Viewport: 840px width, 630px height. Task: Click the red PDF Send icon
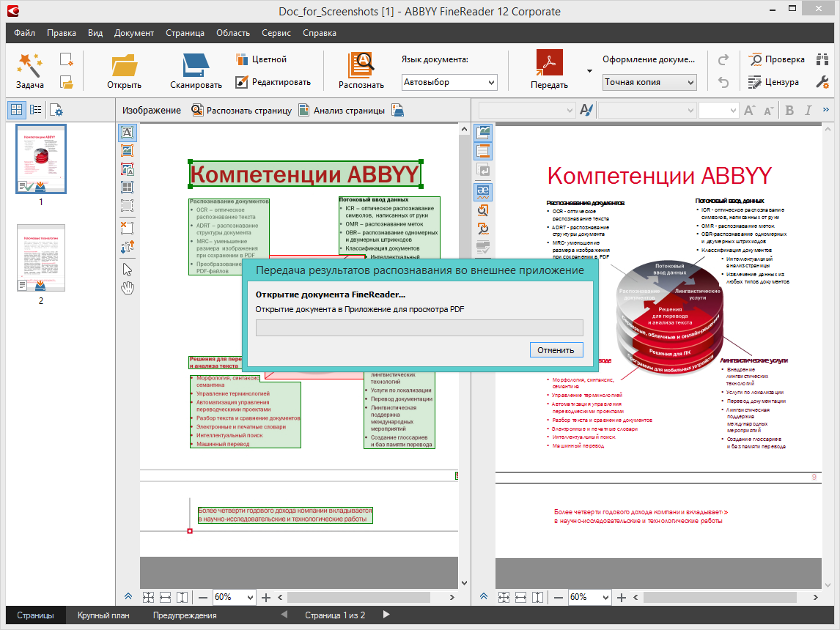[x=550, y=62]
